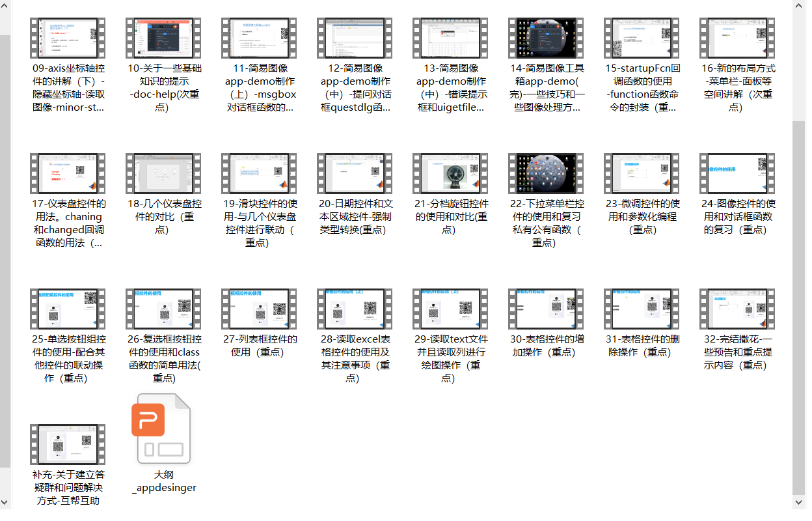Viewport: 812px width, 521px height.
Task: Select video 11-简易图像app-demo制作（上）thumbnail
Action: [259, 38]
